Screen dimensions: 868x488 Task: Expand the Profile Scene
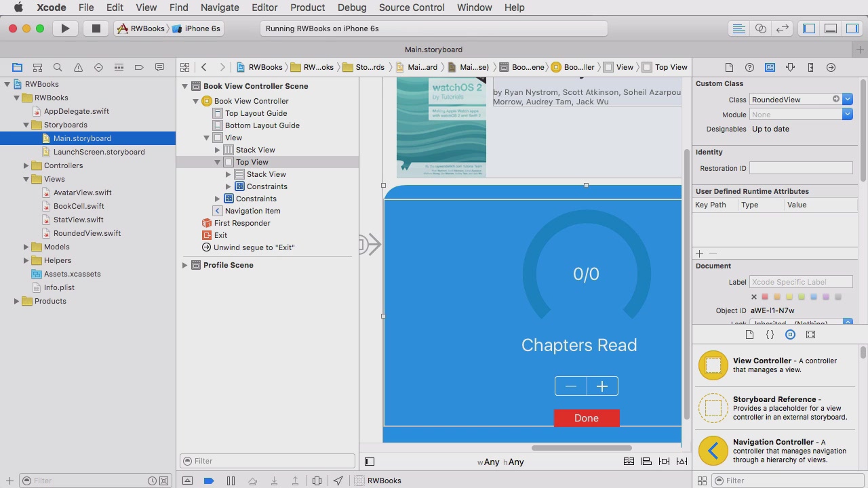[x=184, y=265]
